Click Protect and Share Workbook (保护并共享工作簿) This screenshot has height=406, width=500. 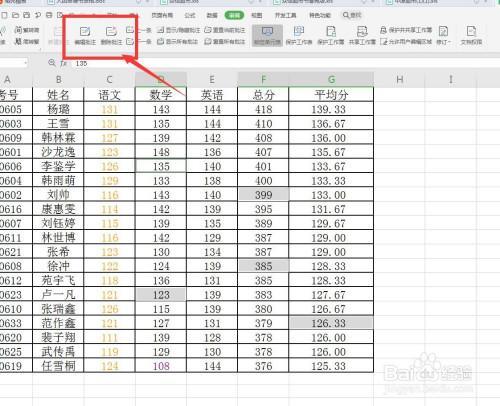pyautogui.click(x=406, y=30)
